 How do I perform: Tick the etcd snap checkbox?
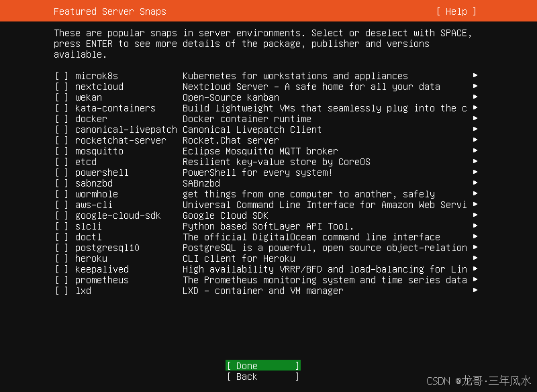[62, 162]
